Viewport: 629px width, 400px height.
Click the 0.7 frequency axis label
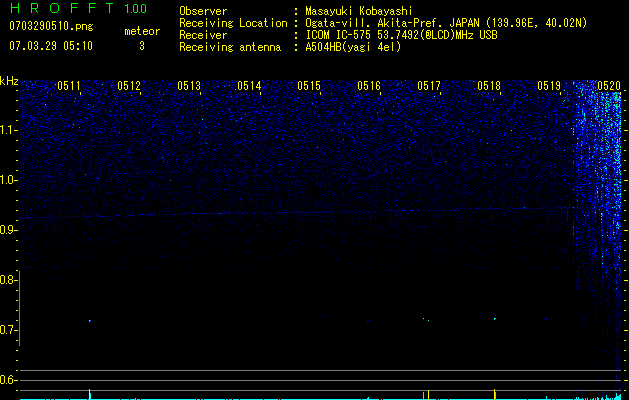point(8,330)
